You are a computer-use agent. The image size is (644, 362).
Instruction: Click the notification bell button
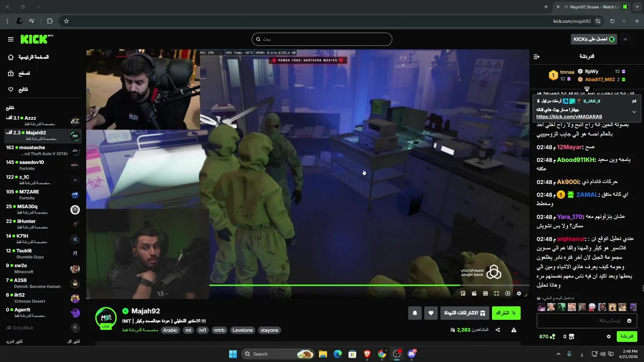(415, 313)
